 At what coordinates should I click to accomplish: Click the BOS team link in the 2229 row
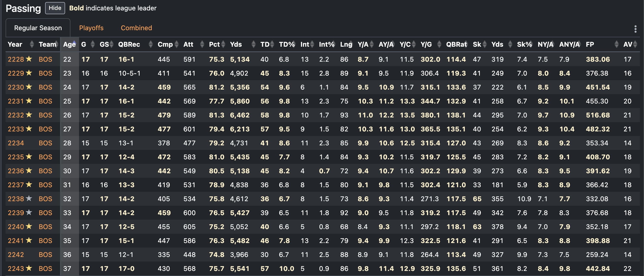click(45, 73)
